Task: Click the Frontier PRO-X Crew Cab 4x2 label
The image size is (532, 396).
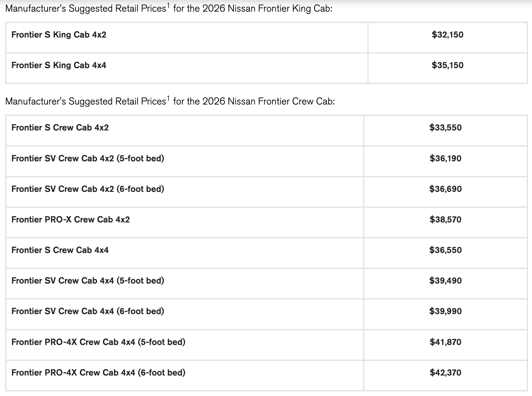Action: 71,219
